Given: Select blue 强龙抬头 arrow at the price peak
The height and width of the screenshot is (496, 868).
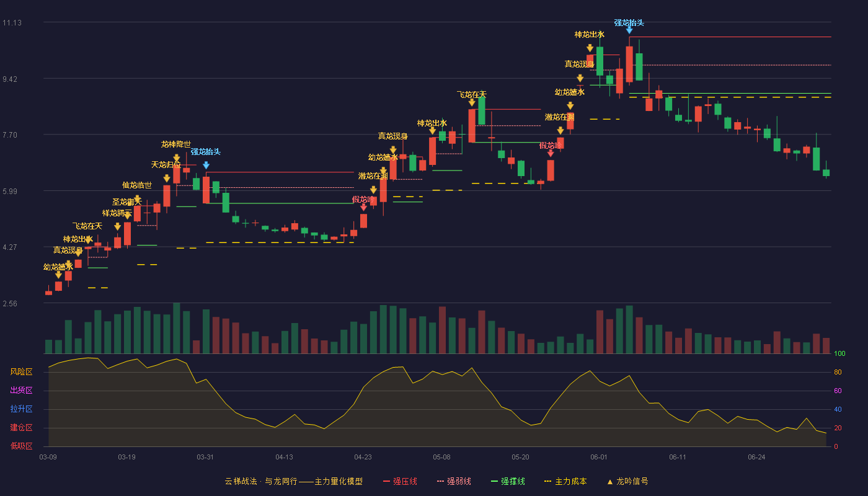Looking at the screenshot, I should click(x=629, y=30).
